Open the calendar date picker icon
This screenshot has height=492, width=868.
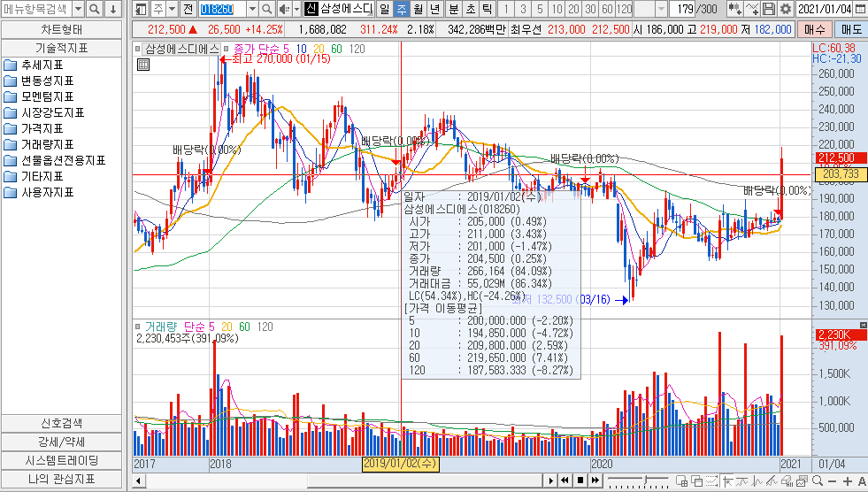click(859, 9)
